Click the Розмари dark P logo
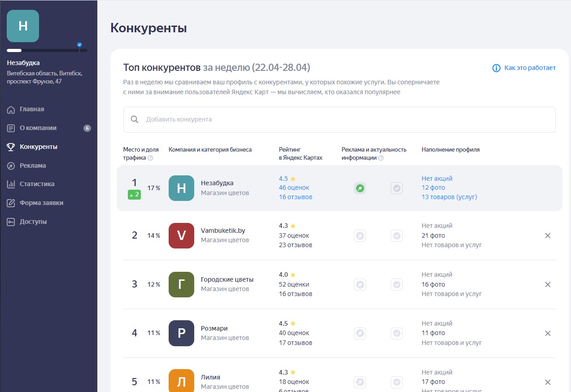Viewport: 571px width, 392px height. tap(181, 333)
